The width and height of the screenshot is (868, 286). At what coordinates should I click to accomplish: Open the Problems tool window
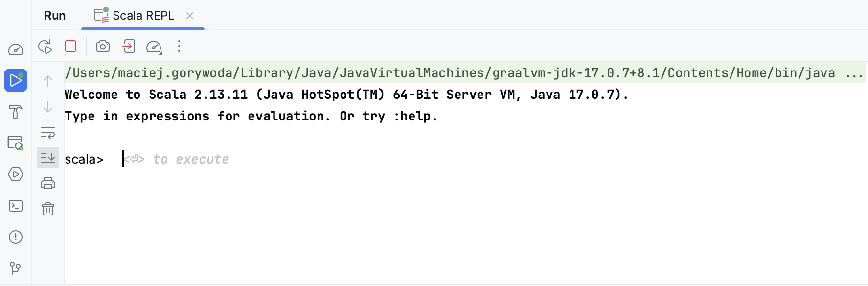(x=15, y=237)
